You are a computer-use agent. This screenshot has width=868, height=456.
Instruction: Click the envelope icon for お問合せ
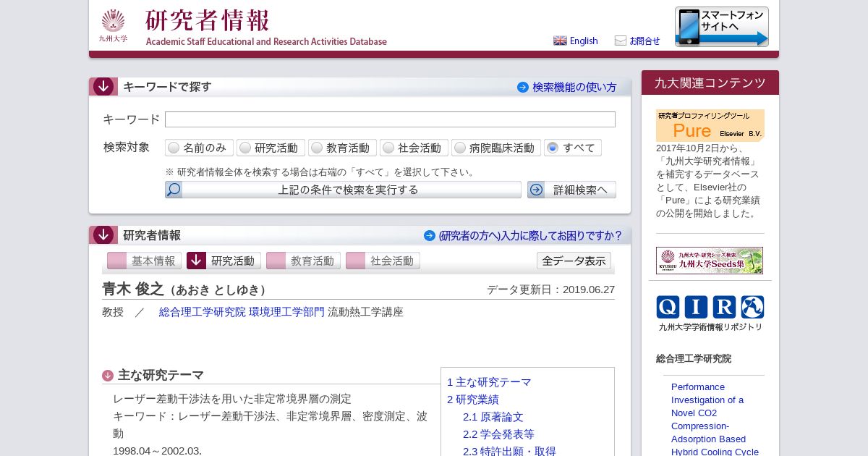[x=621, y=41]
